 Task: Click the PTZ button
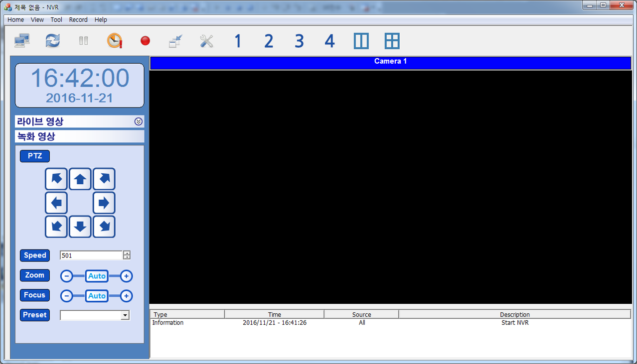[x=35, y=156]
